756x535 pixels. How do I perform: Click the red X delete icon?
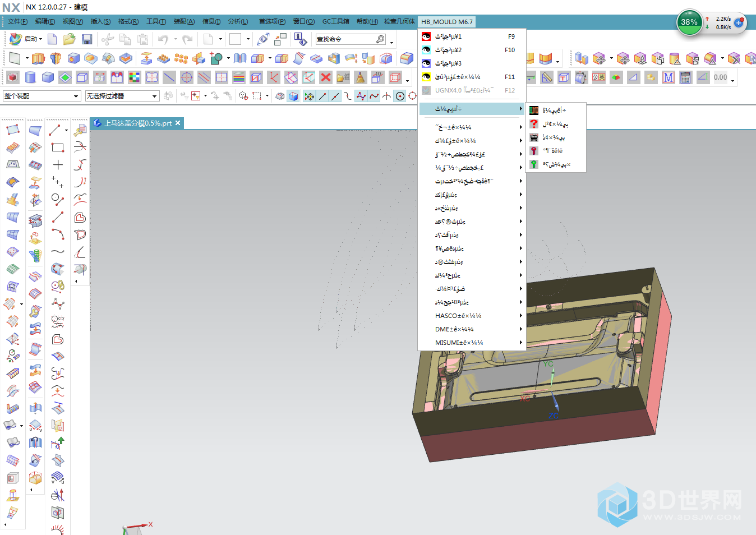point(325,77)
